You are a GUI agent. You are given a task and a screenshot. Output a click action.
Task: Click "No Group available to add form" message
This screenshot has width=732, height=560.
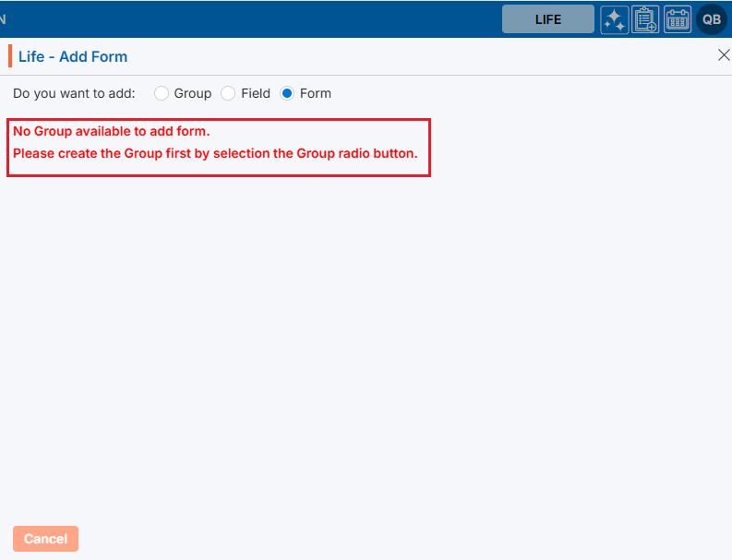click(112, 131)
